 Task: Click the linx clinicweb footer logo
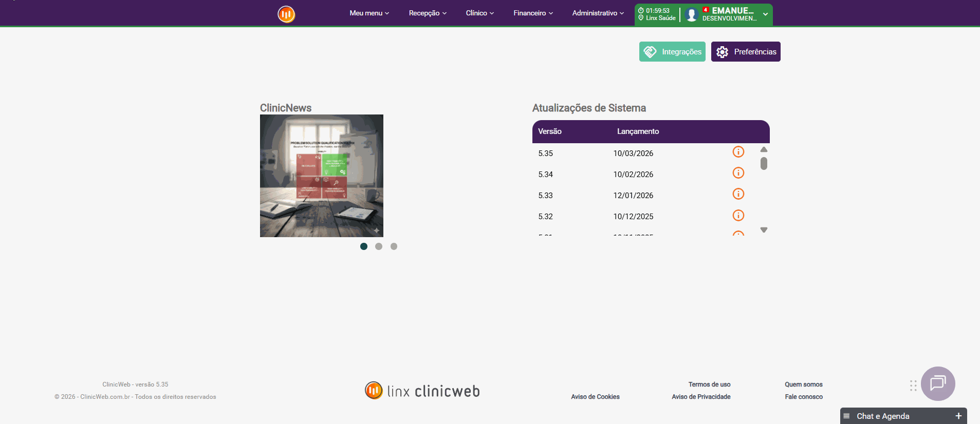[x=422, y=391]
